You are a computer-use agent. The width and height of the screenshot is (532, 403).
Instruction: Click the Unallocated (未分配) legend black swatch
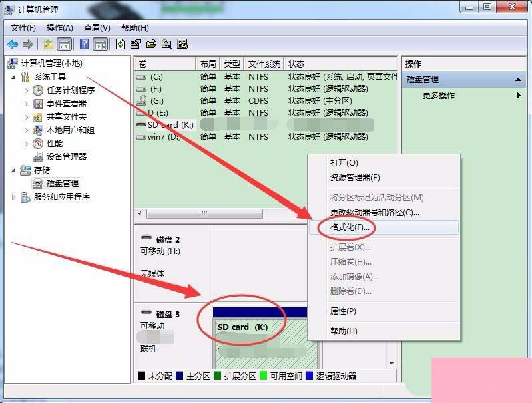click(142, 376)
